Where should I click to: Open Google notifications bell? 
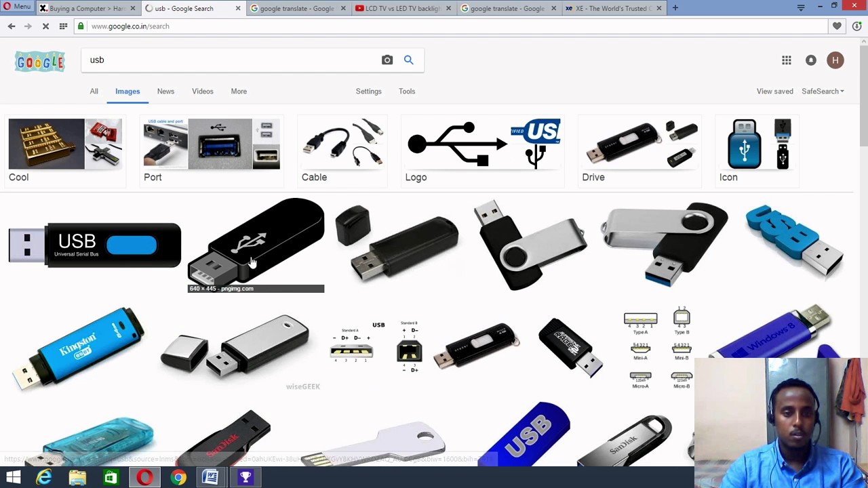[811, 60]
